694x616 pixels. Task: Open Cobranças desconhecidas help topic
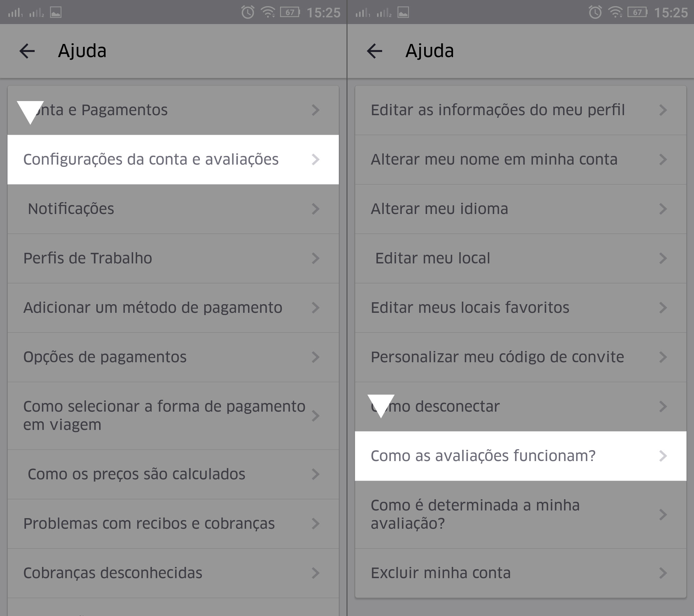(x=113, y=573)
